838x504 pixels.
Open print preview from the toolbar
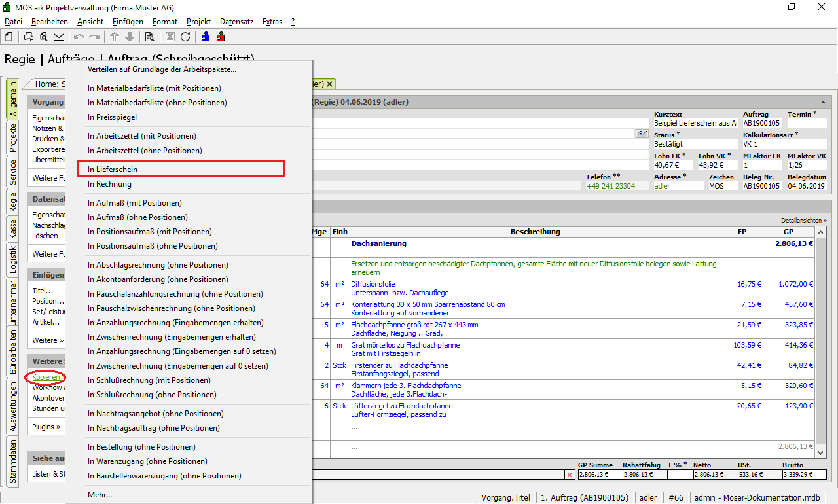coord(44,37)
